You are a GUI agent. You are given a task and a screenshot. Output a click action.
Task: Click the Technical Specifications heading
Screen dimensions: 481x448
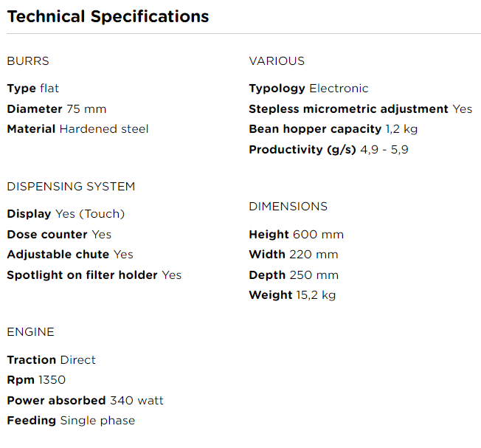point(108,16)
